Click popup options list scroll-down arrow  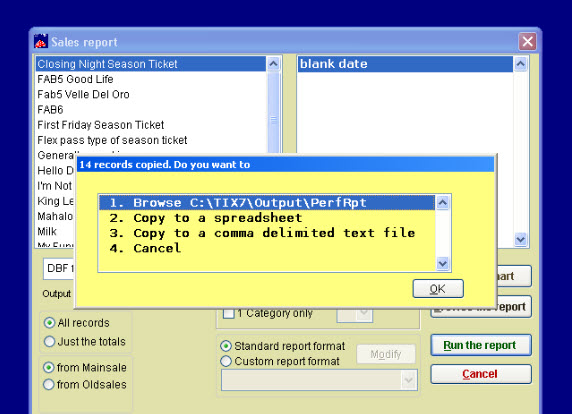(x=442, y=263)
